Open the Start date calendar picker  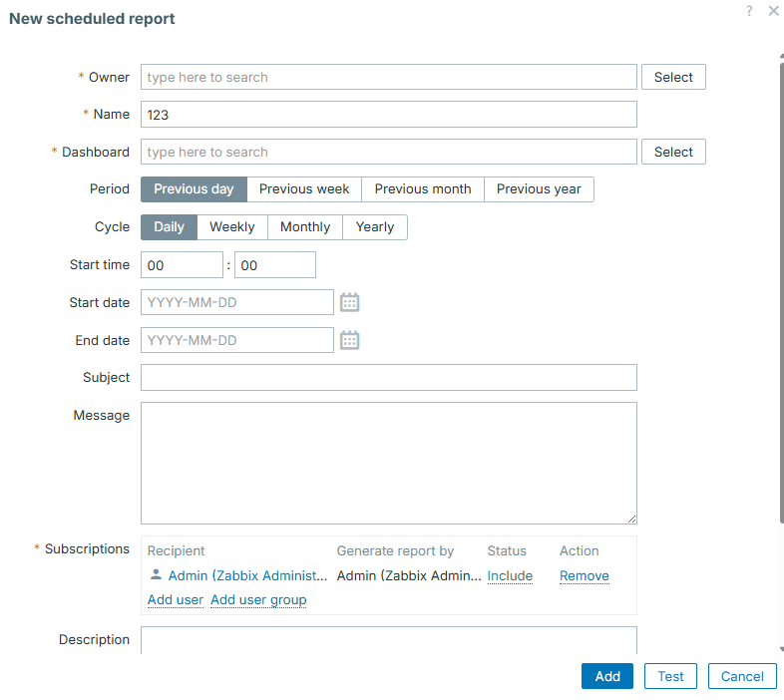[349, 302]
